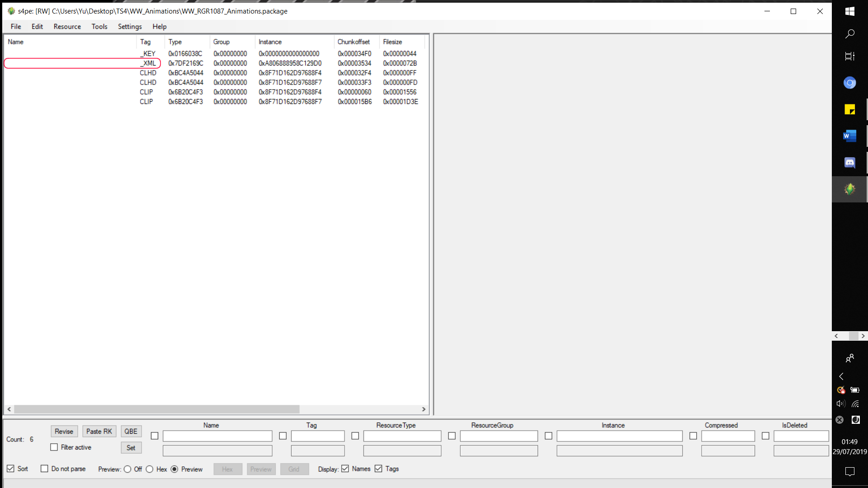Open the Wi-Fi network tray icon
868x488 pixels.
click(x=855, y=404)
